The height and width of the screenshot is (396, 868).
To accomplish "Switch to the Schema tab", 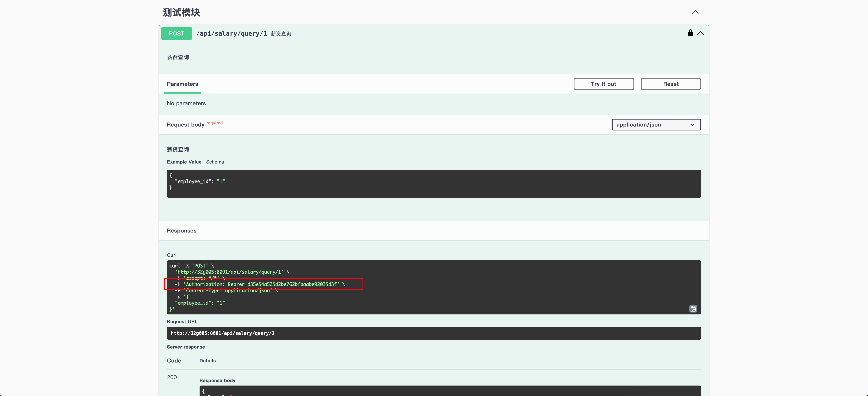I will (215, 162).
